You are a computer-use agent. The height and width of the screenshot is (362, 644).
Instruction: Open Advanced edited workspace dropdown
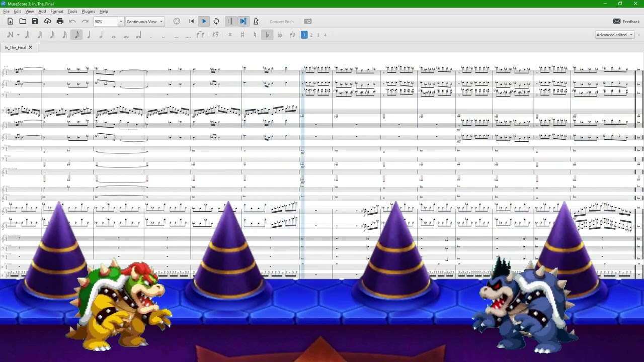pyautogui.click(x=614, y=35)
